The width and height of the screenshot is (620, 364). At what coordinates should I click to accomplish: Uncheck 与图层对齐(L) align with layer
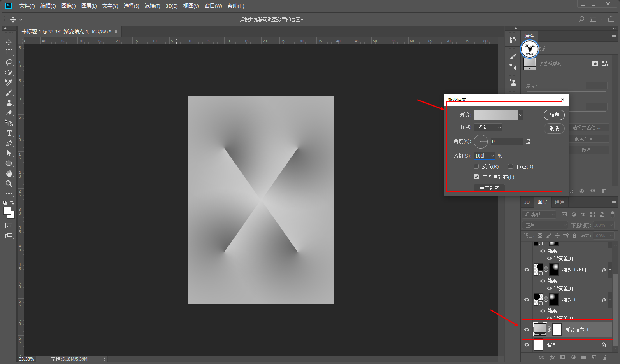[476, 177]
